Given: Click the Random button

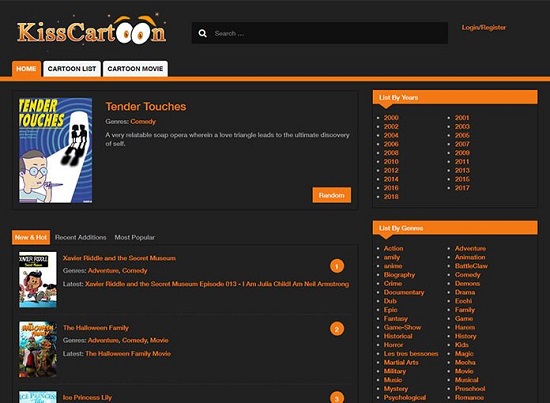Looking at the screenshot, I should tap(331, 195).
